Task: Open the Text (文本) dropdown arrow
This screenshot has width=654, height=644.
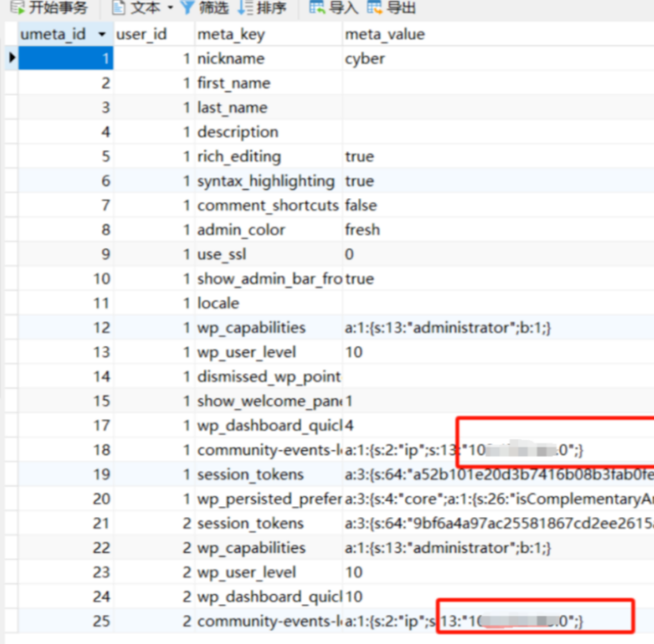Action: tap(170, 8)
